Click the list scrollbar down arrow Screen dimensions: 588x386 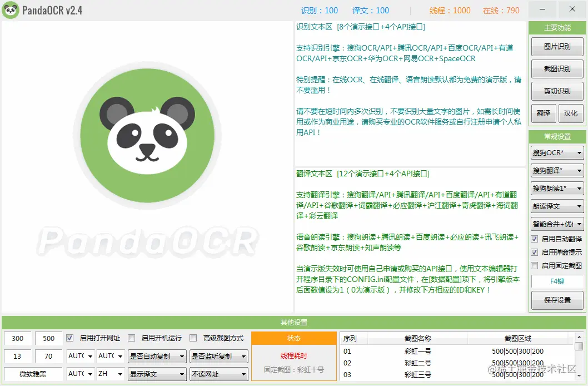coord(579,375)
